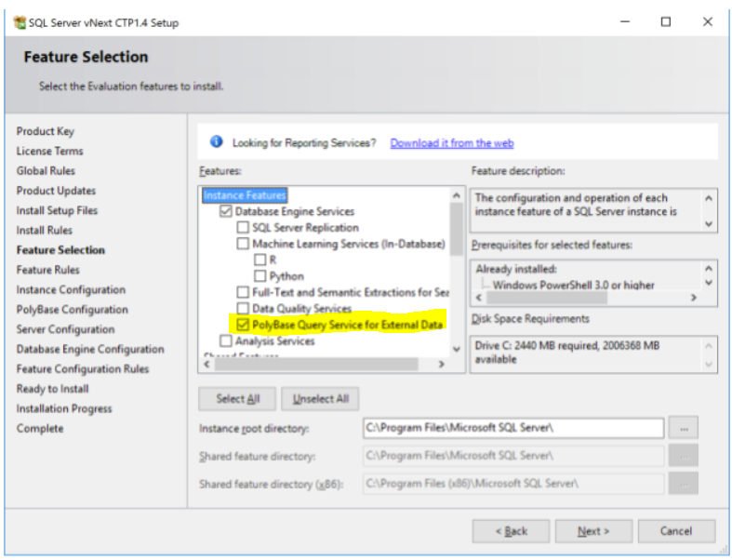This screenshot has width=732, height=560.
Task: Select Database Engine Configuration step
Action: pyautogui.click(x=90, y=350)
